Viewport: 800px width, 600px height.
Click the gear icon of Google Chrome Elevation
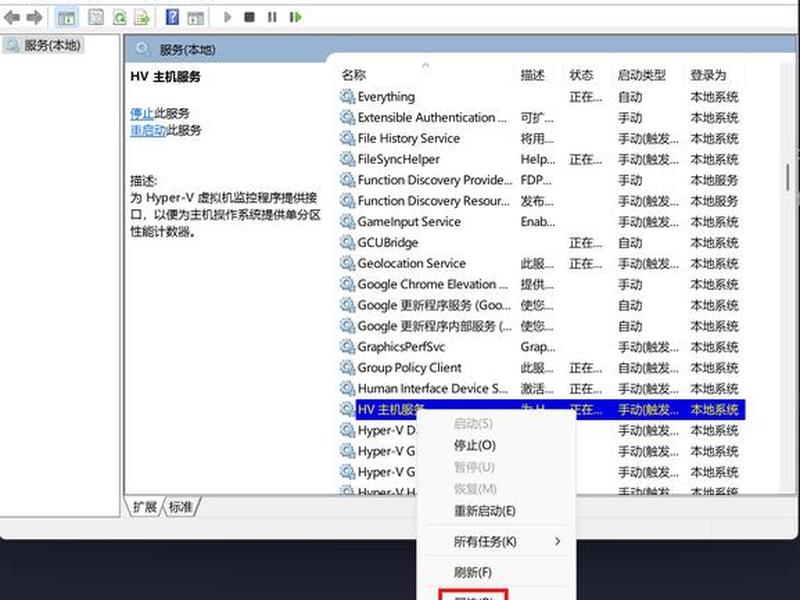click(347, 284)
